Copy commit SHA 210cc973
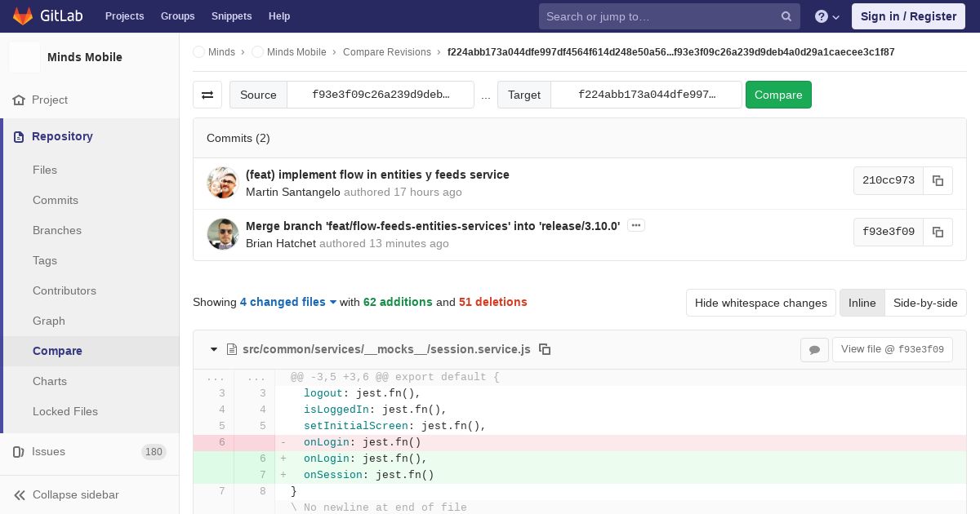980x514 pixels. pyautogui.click(x=938, y=180)
